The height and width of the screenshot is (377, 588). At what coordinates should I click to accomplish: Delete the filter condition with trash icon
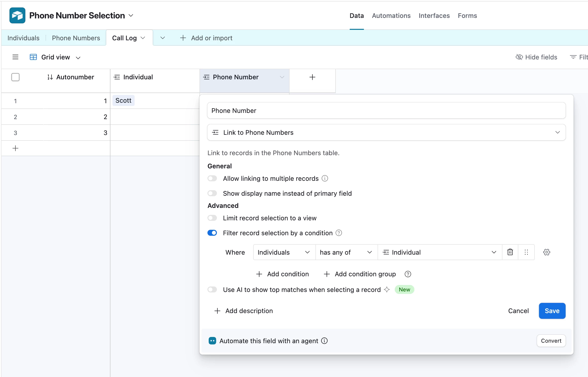pos(510,252)
